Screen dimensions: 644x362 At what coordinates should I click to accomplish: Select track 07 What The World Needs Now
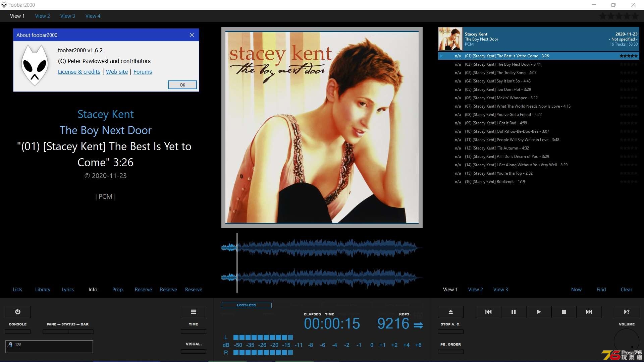[539, 106]
